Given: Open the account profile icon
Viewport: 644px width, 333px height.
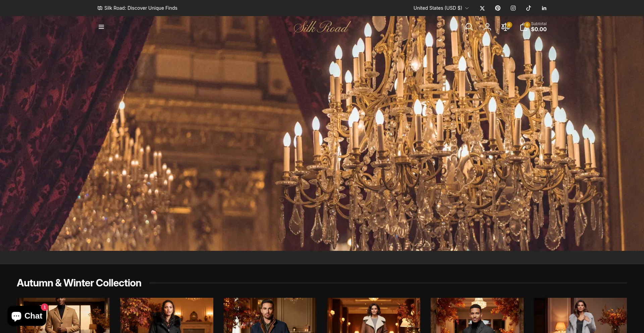Looking at the screenshot, I should coord(487,27).
